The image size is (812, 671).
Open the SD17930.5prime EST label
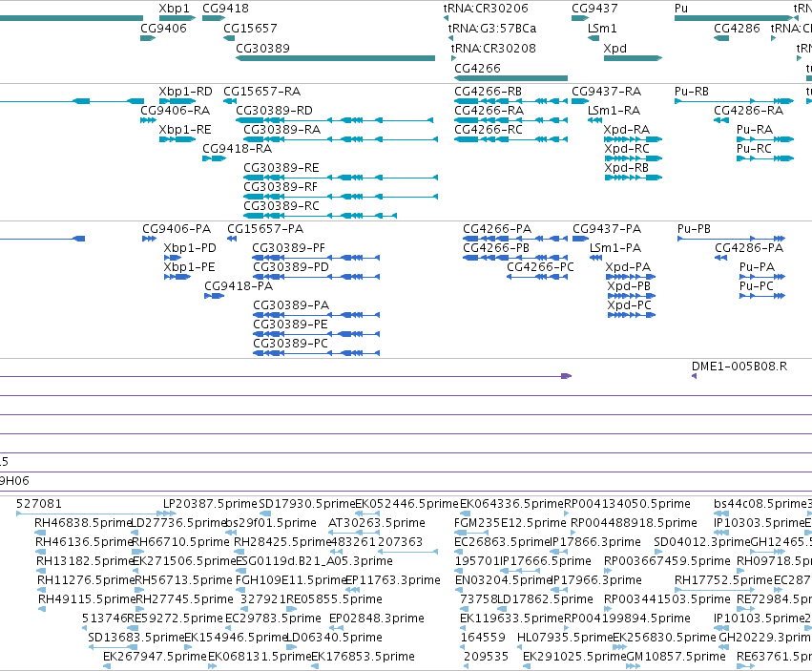[307, 504]
